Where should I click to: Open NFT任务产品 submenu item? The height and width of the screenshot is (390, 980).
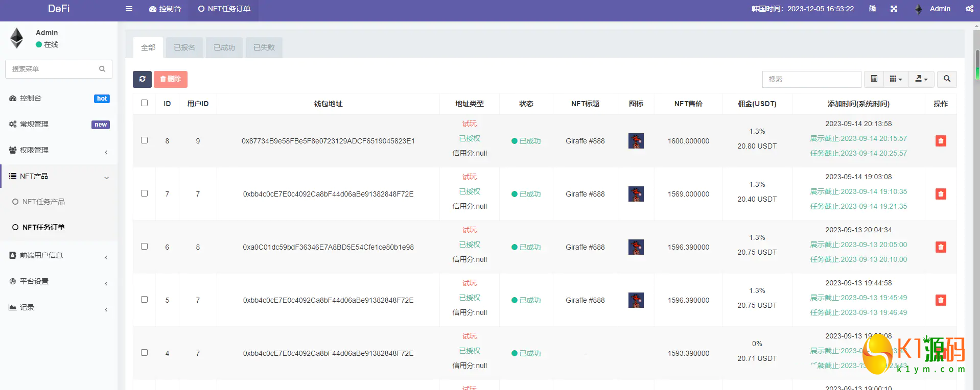click(x=59, y=202)
